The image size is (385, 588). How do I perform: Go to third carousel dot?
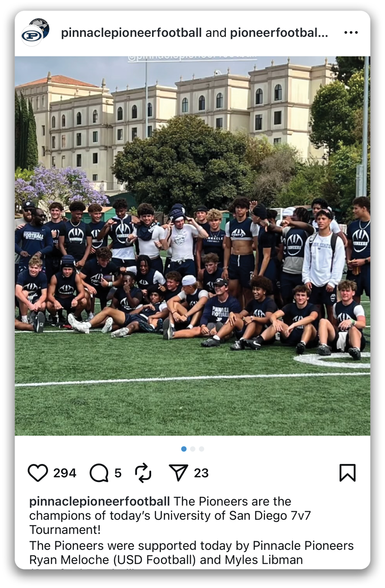(x=202, y=449)
